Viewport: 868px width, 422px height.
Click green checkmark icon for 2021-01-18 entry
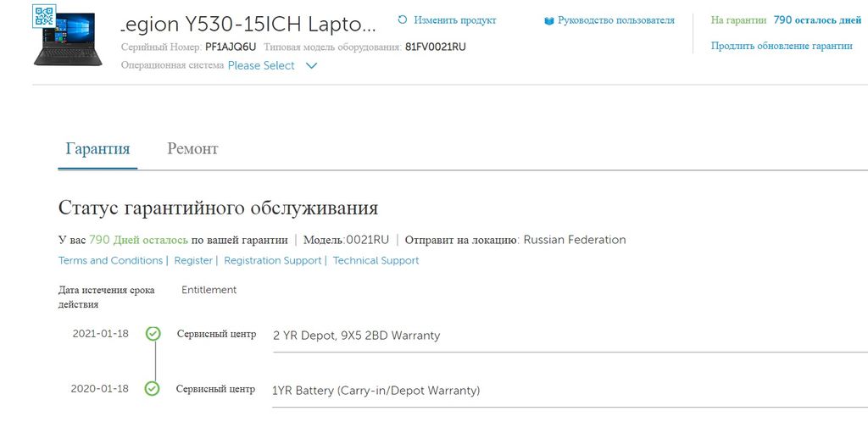coord(153,334)
